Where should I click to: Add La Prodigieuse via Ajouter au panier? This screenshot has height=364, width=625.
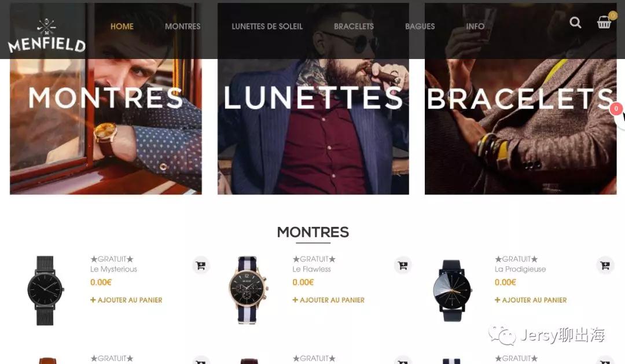(x=531, y=300)
